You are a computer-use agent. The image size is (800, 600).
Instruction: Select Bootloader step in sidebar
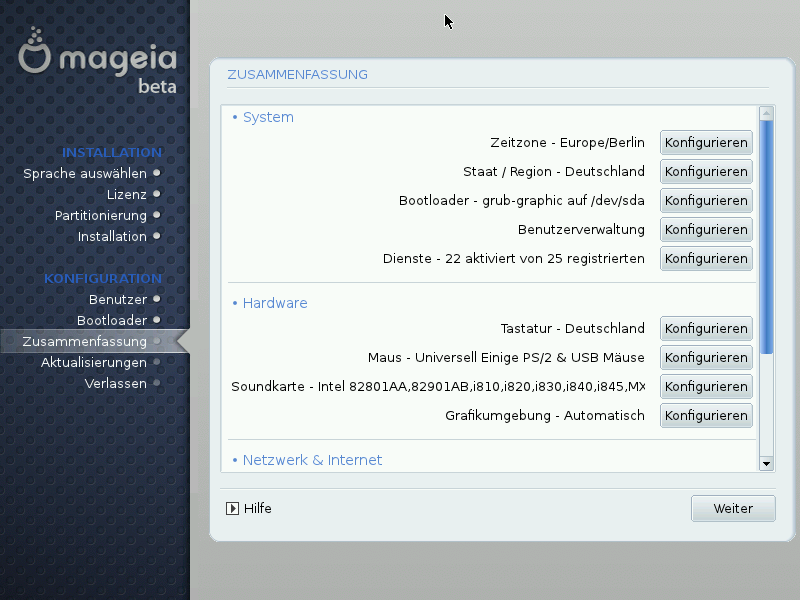point(119,320)
